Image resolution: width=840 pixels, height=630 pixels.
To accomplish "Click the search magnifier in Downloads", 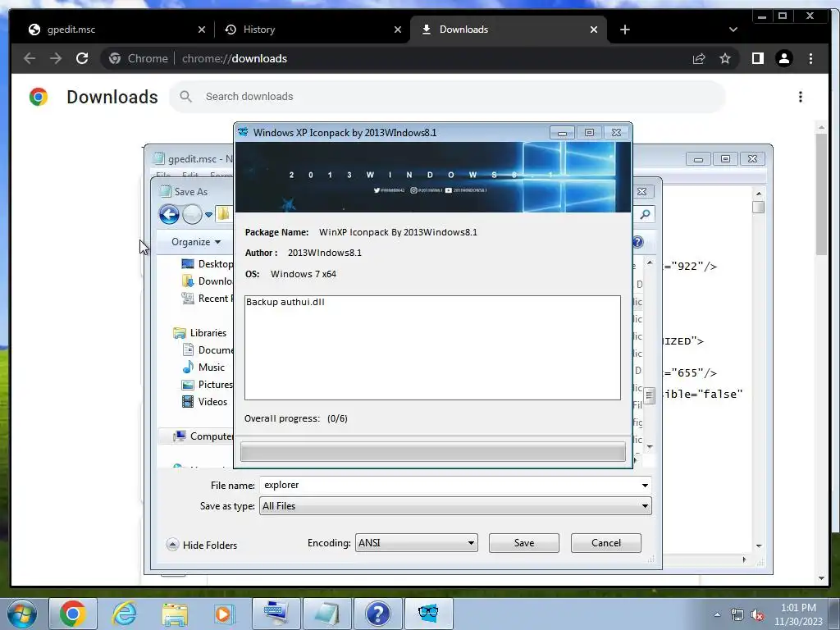I will coord(186,97).
